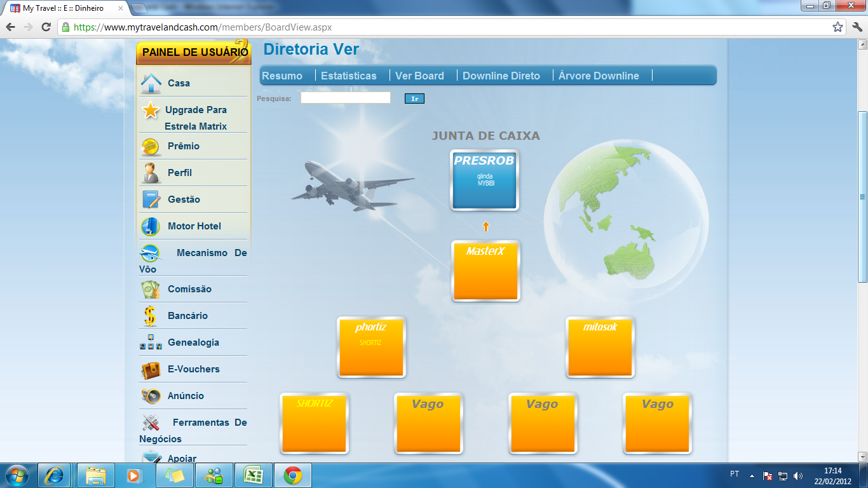
Task: Show hidden system tray icons arrow
Action: [752, 475]
